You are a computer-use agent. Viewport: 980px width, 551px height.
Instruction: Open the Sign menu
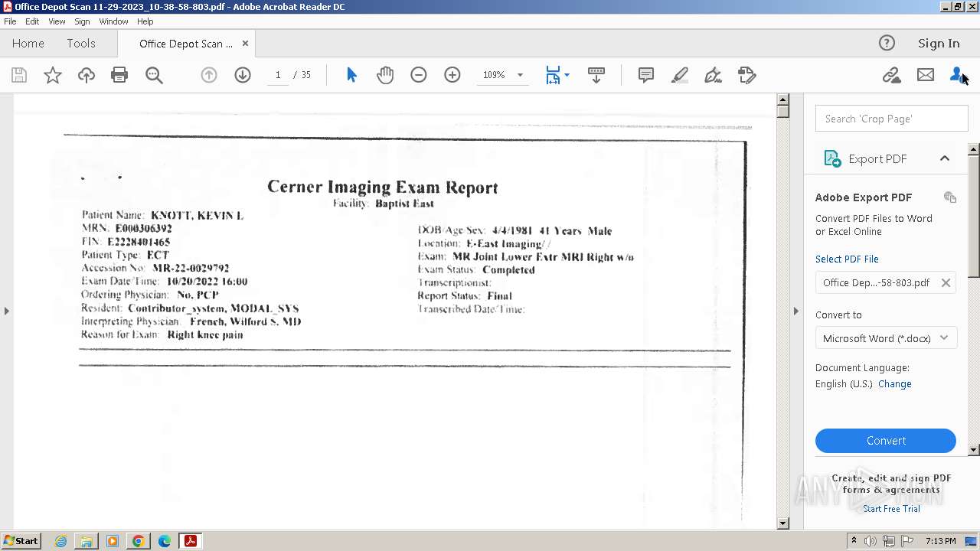(x=82, y=21)
